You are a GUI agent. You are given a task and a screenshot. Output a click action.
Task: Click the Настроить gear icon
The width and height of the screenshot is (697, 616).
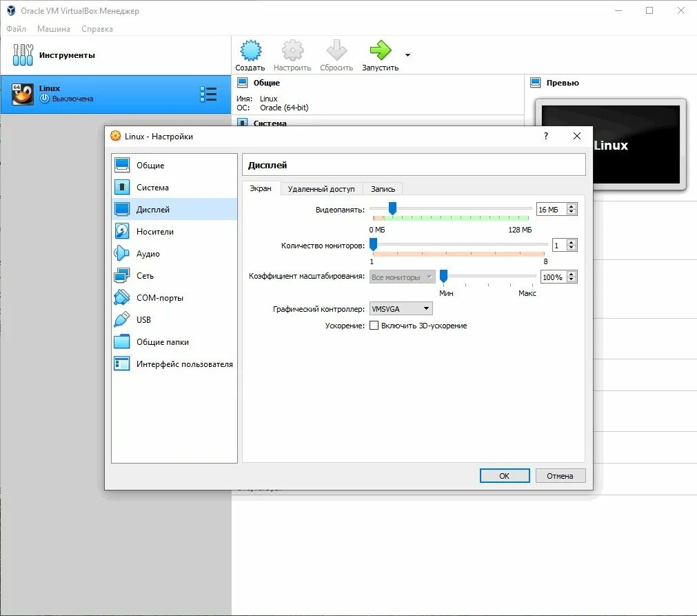[292, 50]
